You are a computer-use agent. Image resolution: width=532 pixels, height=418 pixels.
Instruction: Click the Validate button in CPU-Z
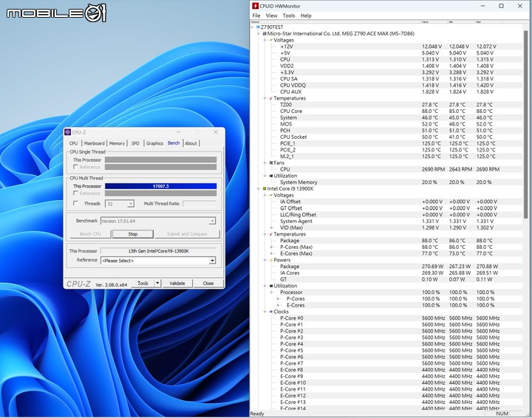point(177,283)
